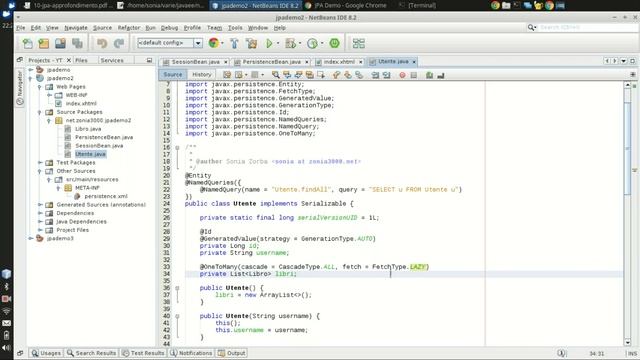Screen dimensions: 640x360
Task: Expand the jpademo project node
Action: [31, 70]
